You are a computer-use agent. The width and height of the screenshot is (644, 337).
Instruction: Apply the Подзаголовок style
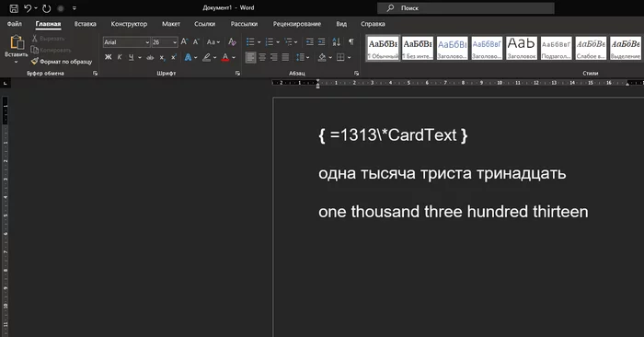point(556,48)
